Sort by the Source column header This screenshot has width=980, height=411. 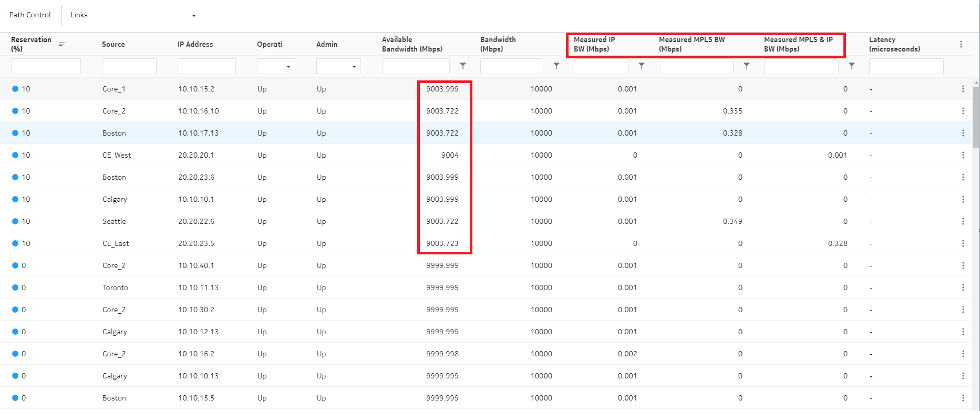click(114, 45)
